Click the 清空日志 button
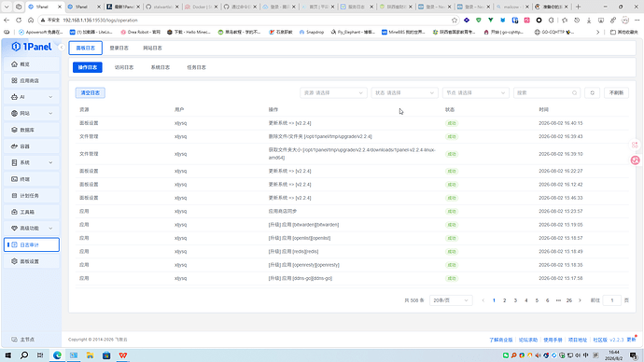The width and height of the screenshot is (644, 362). [91, 92]
